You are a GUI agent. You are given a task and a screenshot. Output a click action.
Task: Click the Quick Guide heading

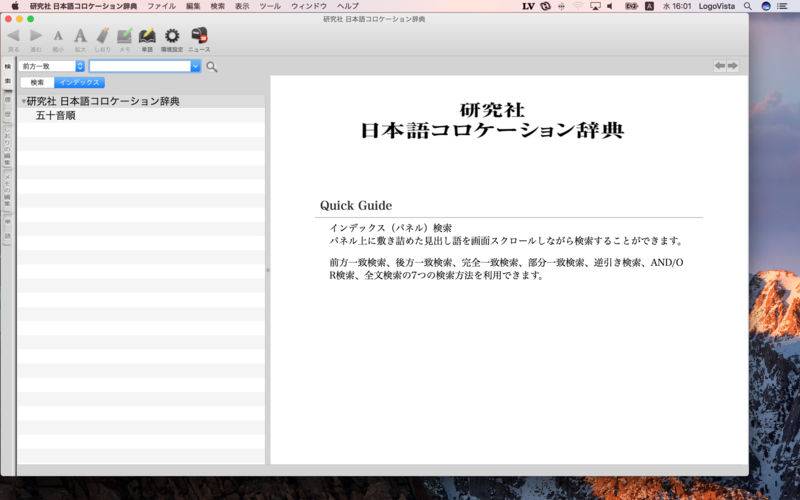(x=356, y=206)
